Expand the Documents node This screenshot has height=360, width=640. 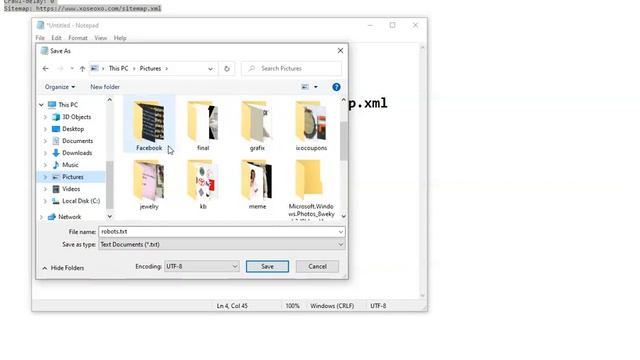pos(45,141)
